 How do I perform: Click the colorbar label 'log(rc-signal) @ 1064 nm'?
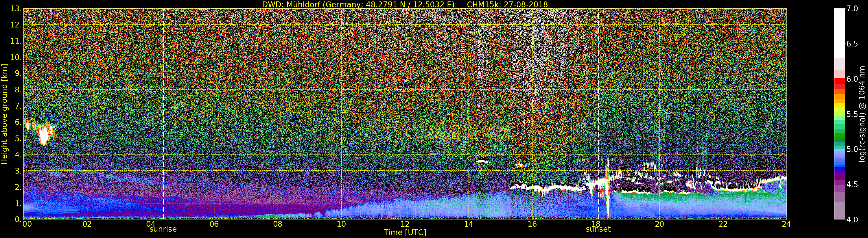click(x=863, y=114)
